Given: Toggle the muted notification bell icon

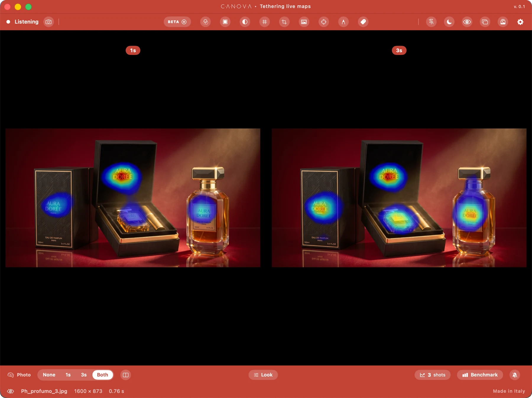Looking at the screenshot, I should (515, 375).
